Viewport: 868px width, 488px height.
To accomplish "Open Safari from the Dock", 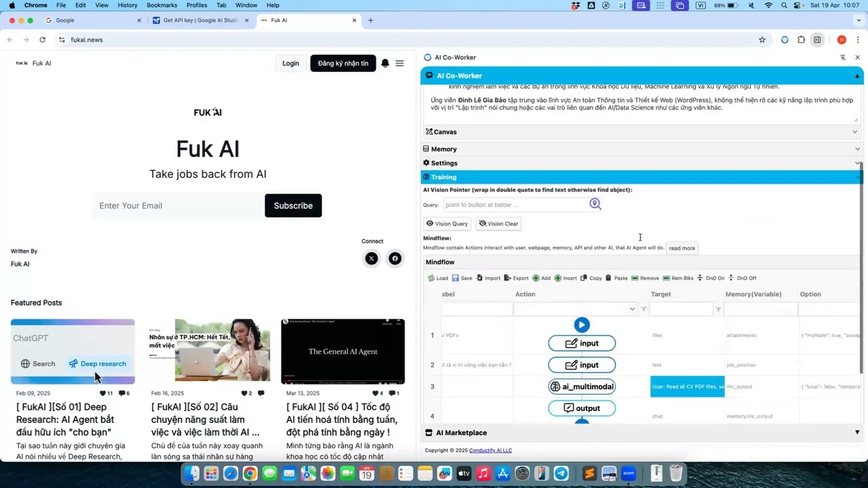I will [x=231, y=473].
